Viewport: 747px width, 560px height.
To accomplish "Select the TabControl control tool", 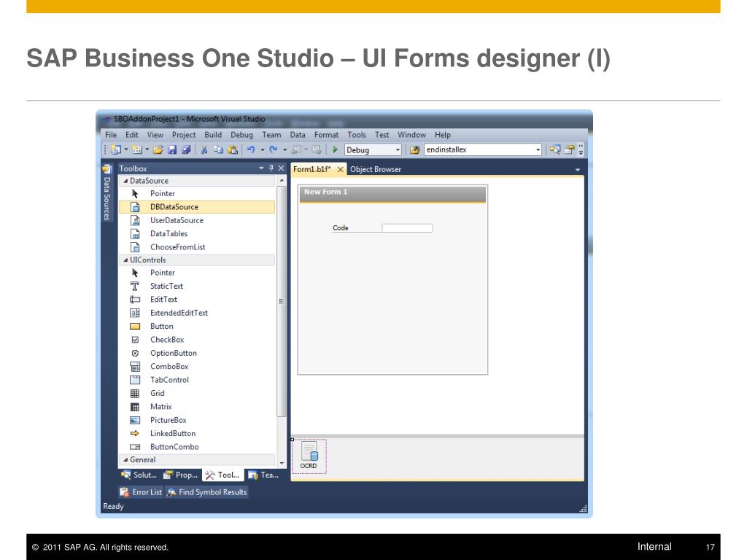I will click(197, 380).
